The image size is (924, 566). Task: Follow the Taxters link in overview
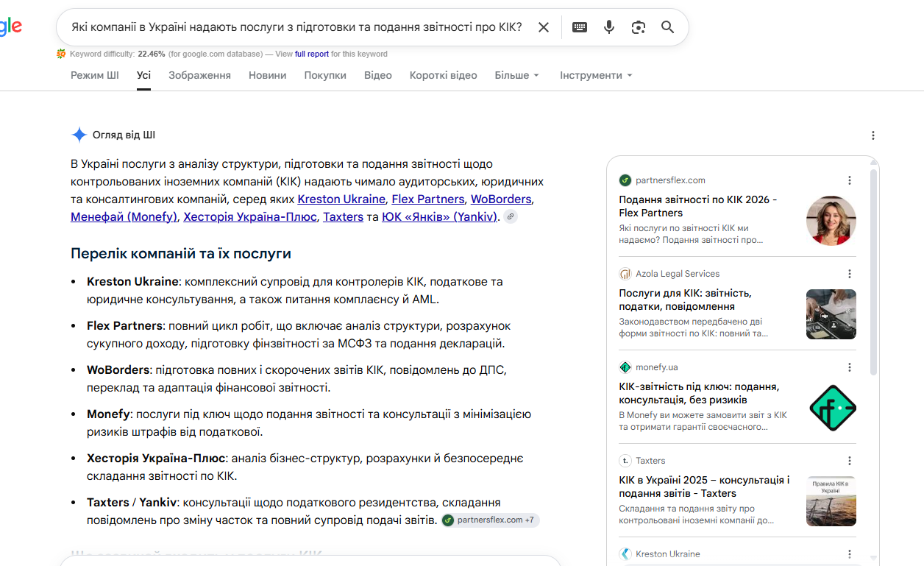tap(343, 216)
